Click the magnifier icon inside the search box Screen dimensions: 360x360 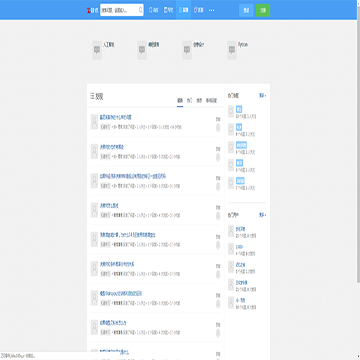coord(140,10)
